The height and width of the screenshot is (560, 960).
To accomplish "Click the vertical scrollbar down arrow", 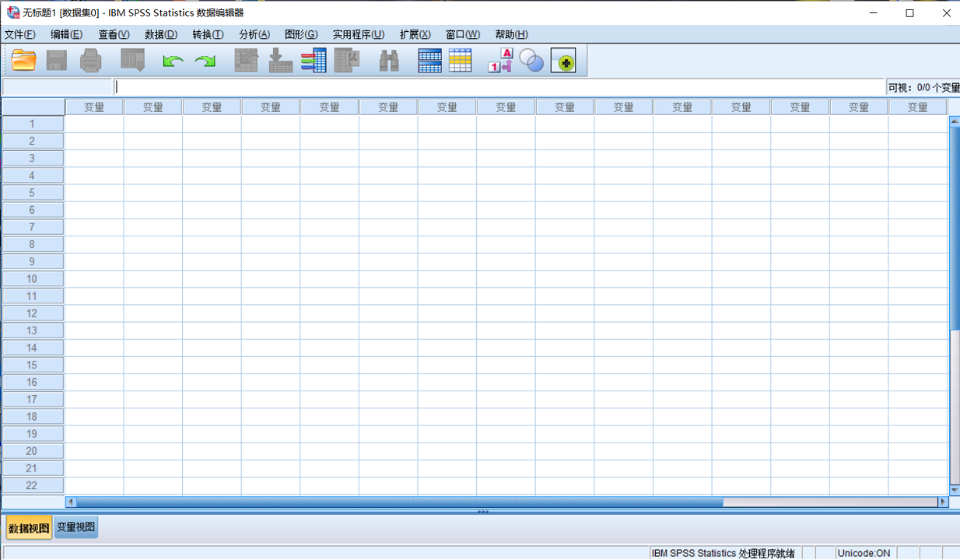I will point(955,490).
